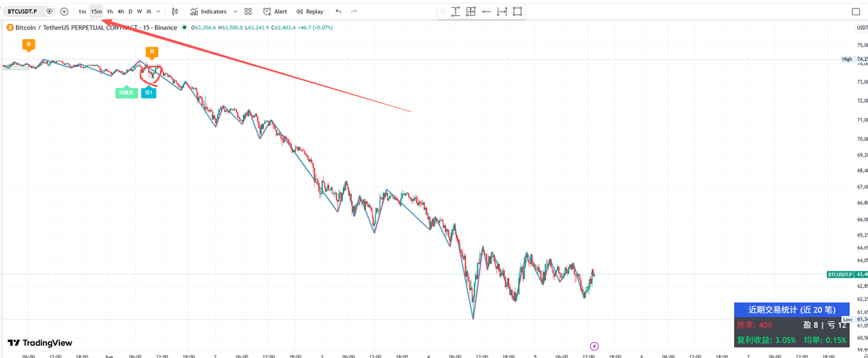Screen dimensions: 868x358
Task: Click the L63,243.9 low value
Action: click(258, 27)
